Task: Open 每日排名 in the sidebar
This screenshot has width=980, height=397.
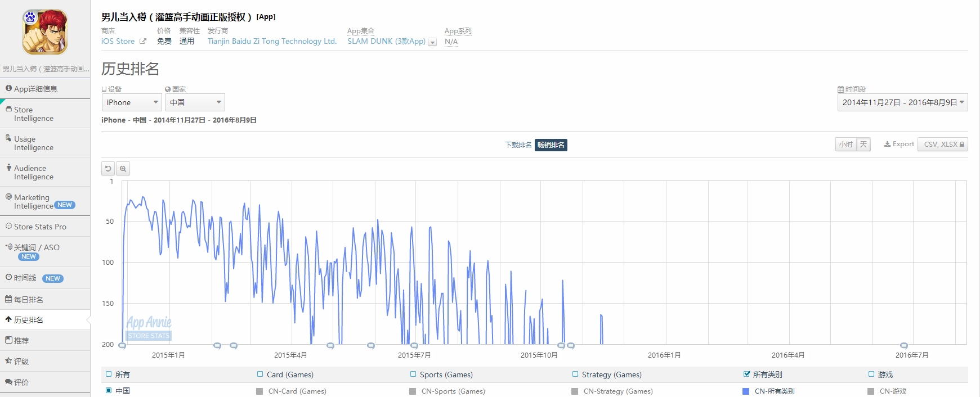Action: pyautogui.click(x=29, y=300)
